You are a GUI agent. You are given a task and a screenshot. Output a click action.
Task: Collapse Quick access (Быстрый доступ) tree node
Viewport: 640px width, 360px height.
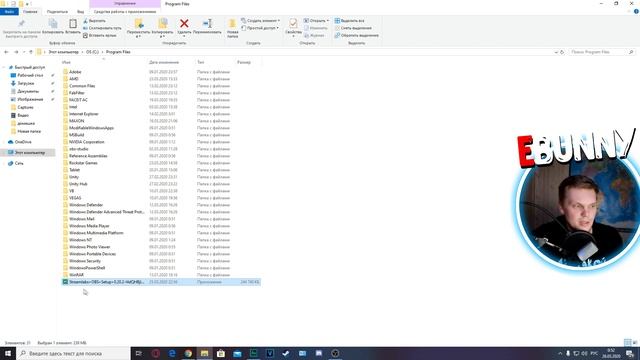pos(4,67)
